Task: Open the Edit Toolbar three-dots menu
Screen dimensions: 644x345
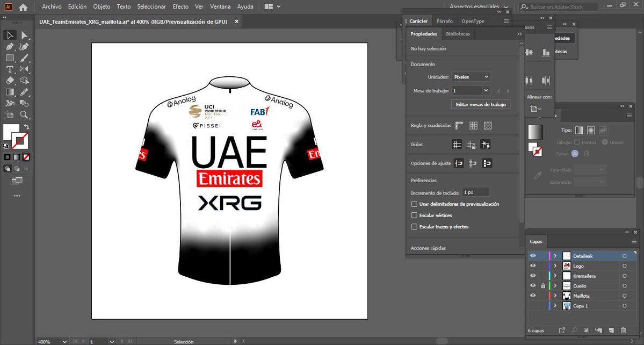Action: (17, 196)
